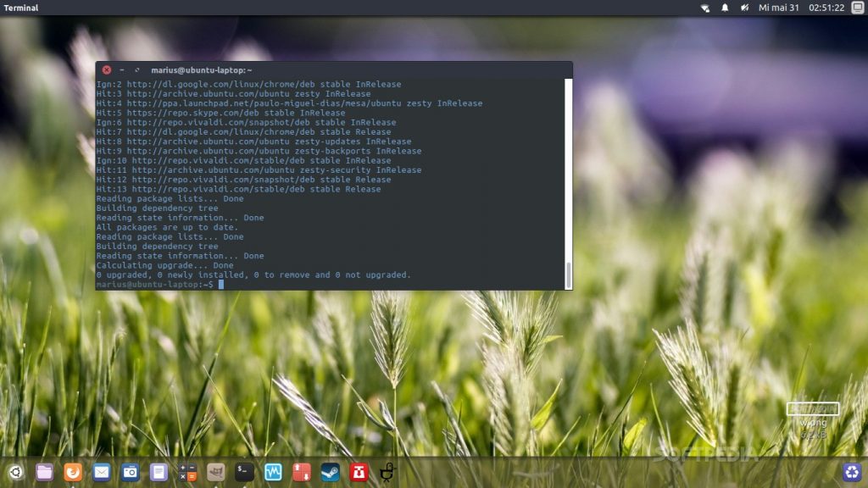The width and height of the screenshot is (868, 488).
Task: Open the Trash from the dock
Action: click(x=851, y=472)
